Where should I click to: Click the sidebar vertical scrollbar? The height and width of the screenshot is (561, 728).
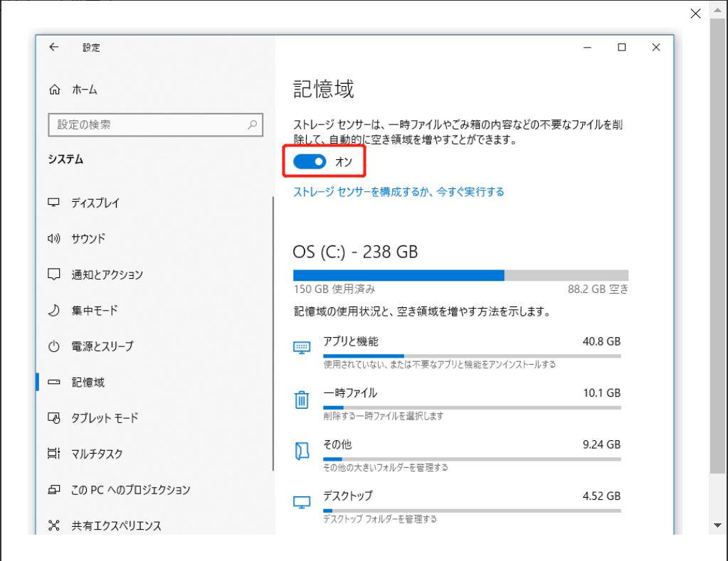(273, 333)
